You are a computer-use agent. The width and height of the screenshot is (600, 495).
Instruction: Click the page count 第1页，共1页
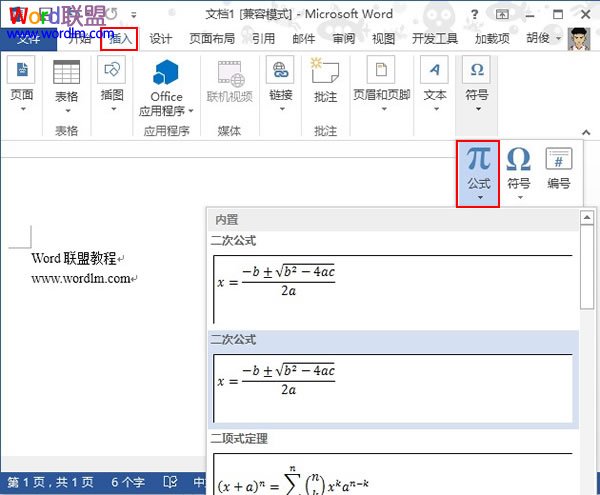50,482
